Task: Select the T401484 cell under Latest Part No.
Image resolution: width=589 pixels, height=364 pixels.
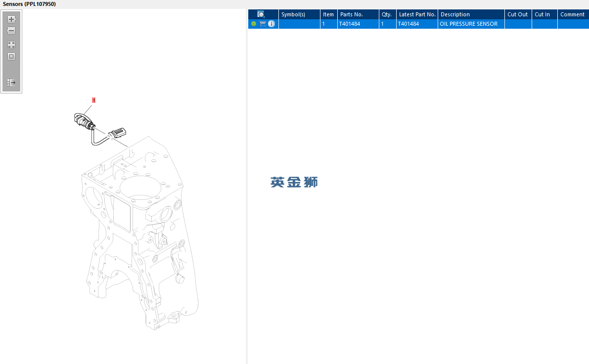Action: tap(417, 24)
